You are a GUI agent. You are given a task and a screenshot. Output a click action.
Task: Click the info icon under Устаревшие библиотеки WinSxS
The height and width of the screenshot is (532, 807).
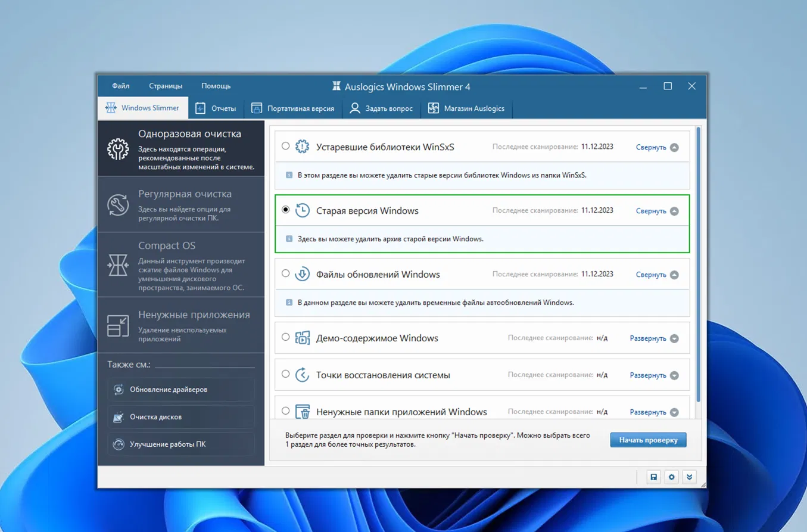click(x=289, y=175)
